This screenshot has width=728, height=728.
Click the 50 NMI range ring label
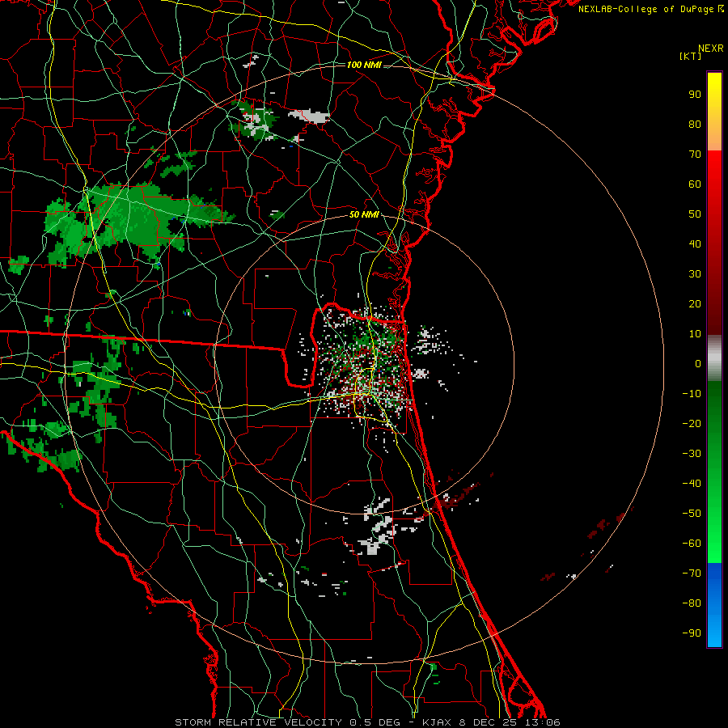click(x=364, y=214)
